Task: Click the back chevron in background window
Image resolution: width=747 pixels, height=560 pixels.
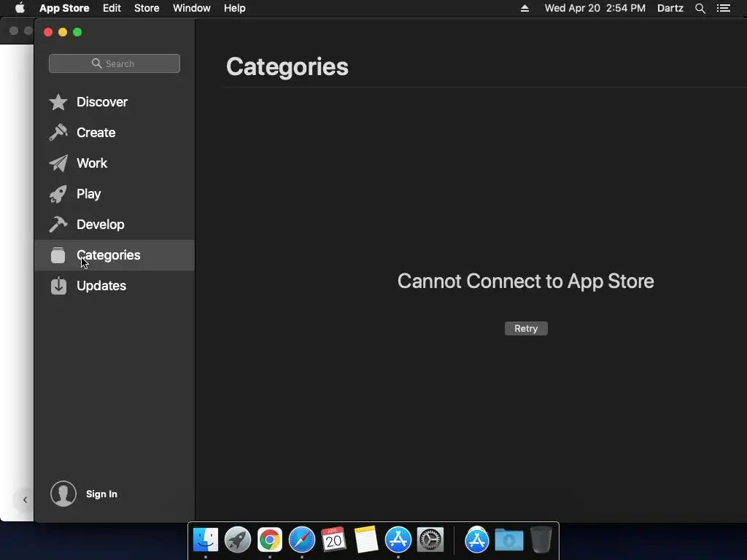Action: point(25,499)
